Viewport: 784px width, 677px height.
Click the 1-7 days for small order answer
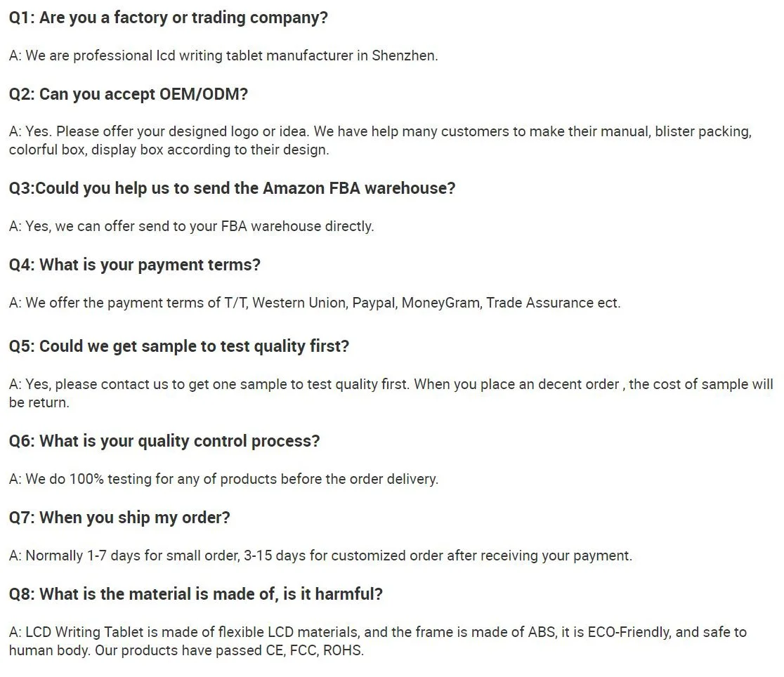click(x=320, y=556)
